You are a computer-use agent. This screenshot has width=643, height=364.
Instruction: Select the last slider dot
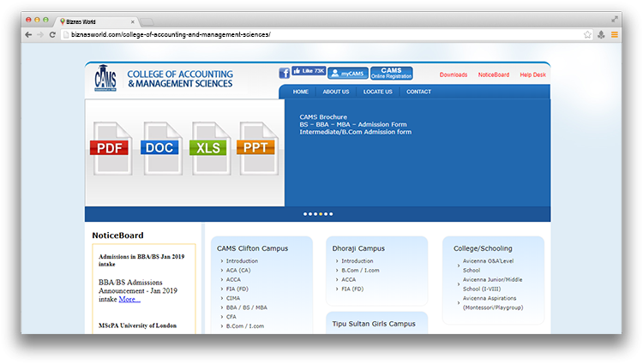tap(331, 214)
